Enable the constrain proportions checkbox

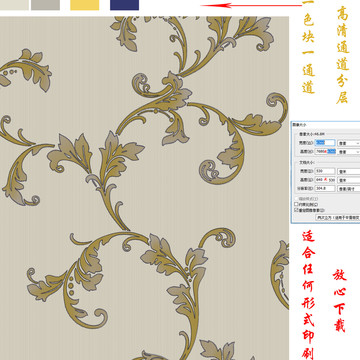pos(296,204)
